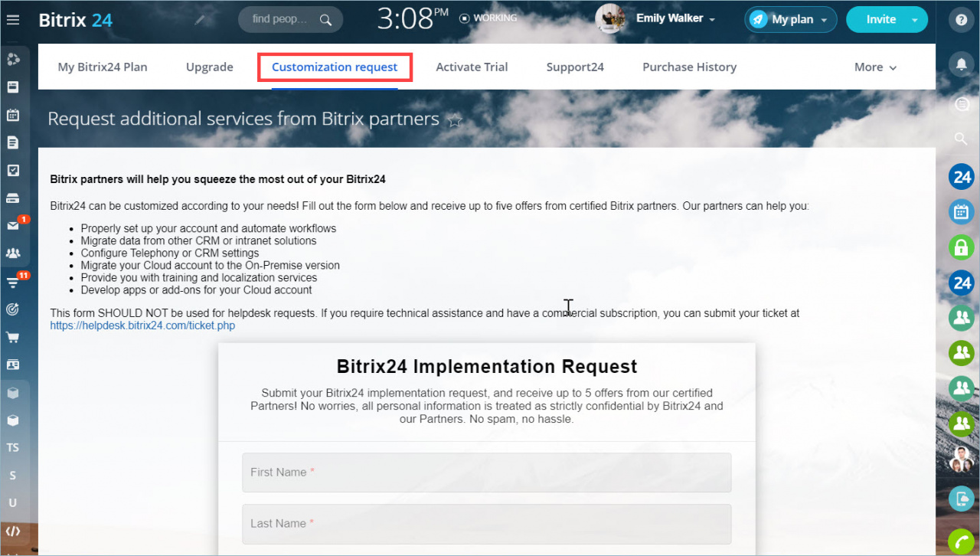Open the helpdesk.bitrix24.com ticket link
Screen dimensions: 980x556
[142, 325]
